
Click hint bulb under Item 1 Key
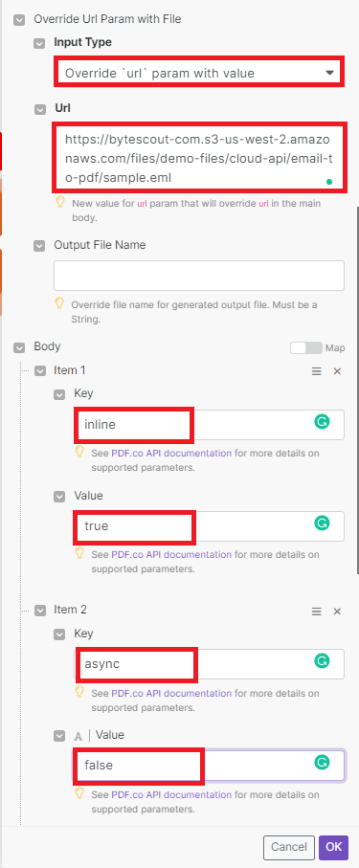pyautogui.click(x=79, y=453)
